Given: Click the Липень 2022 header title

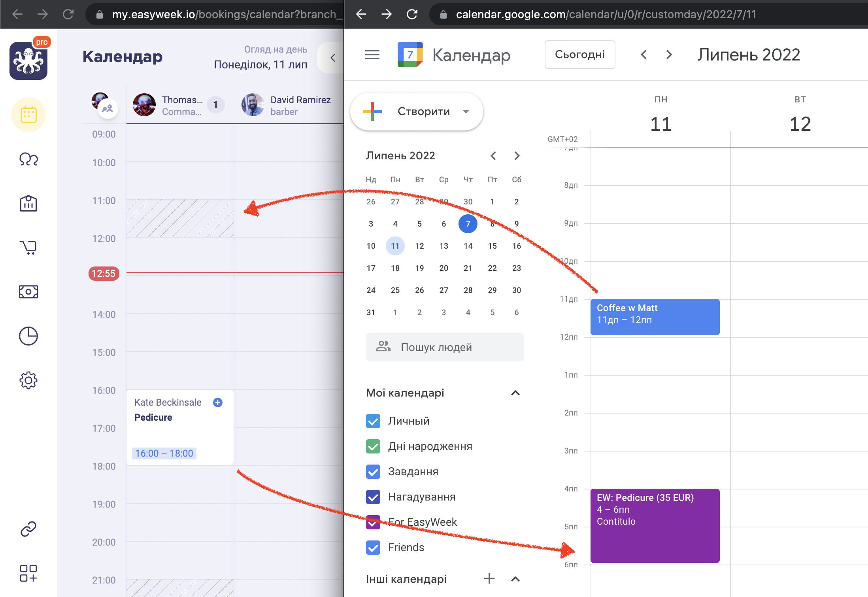Looking at the screenshot, I should coord(749,55).
